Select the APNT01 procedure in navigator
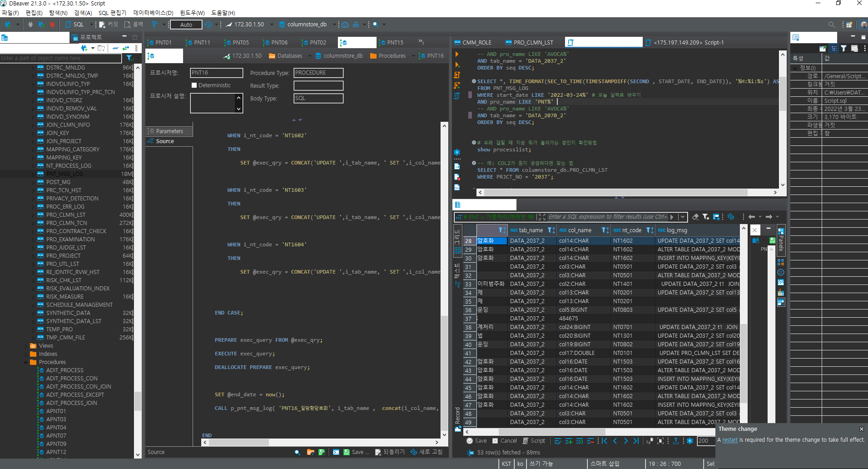Screen dimensions: 868x469 click(56, 411)
